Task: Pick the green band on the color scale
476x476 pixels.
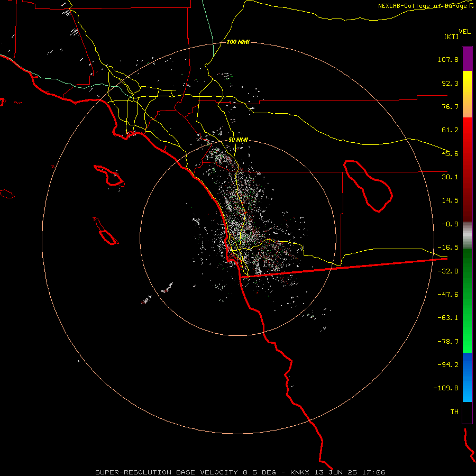Action: tap(467, 300)
